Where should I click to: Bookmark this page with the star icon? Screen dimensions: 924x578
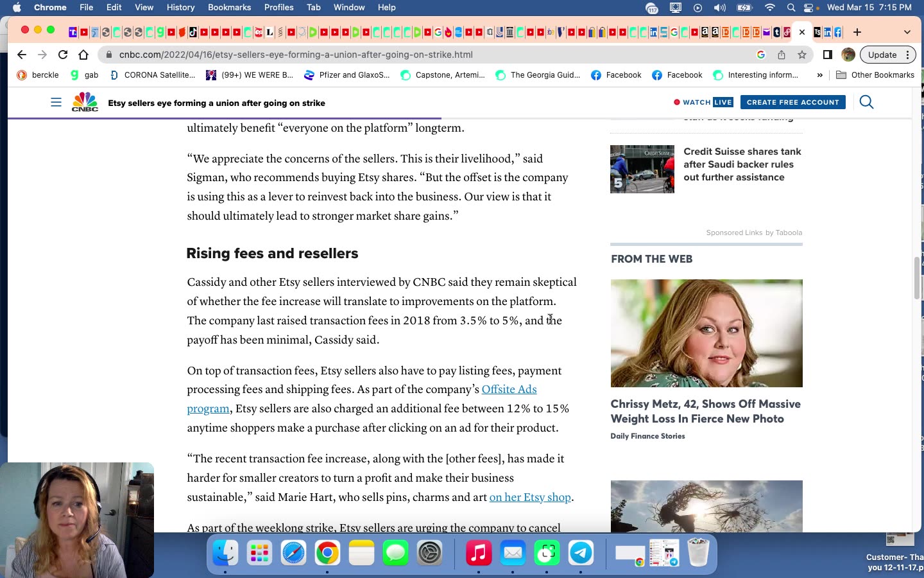coord(802,55)
